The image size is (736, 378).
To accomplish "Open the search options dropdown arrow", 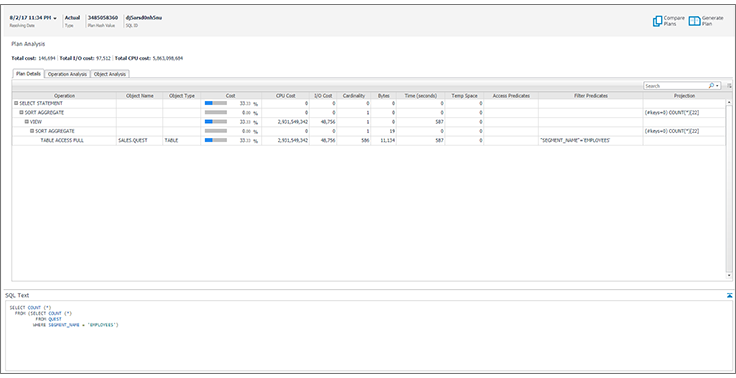I will [717, 86].
